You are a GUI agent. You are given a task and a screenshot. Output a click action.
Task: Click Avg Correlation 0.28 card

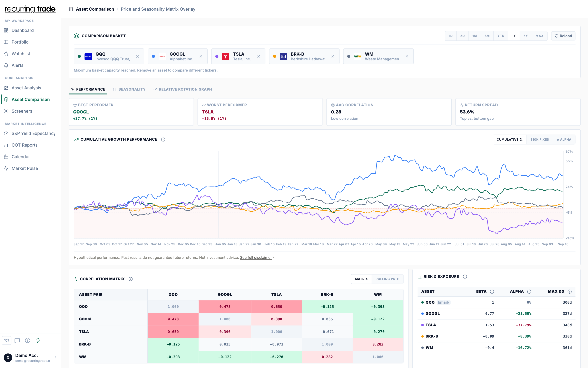pos(389,112)
